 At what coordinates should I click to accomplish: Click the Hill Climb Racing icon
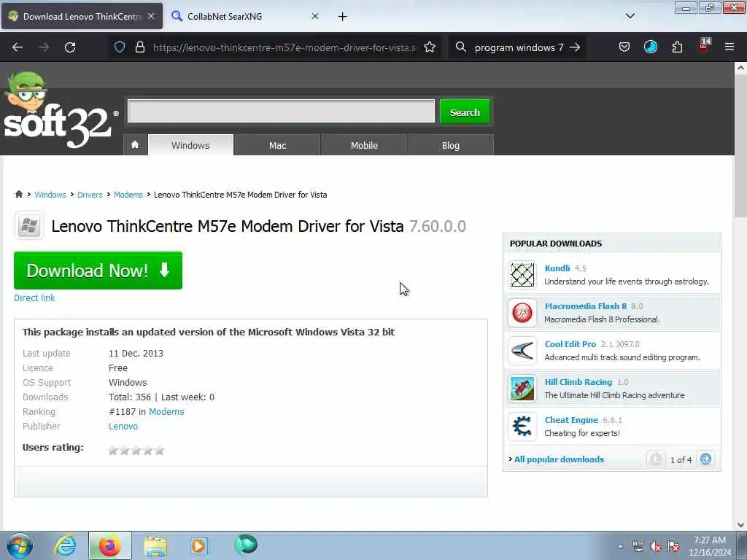(x=522, y=389)
